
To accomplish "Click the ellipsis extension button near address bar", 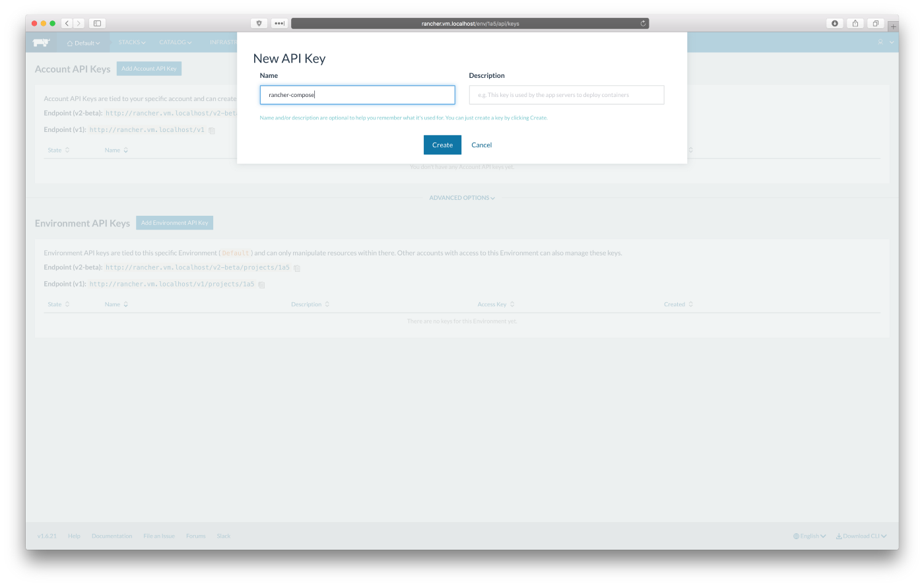I will click(279, 23).
